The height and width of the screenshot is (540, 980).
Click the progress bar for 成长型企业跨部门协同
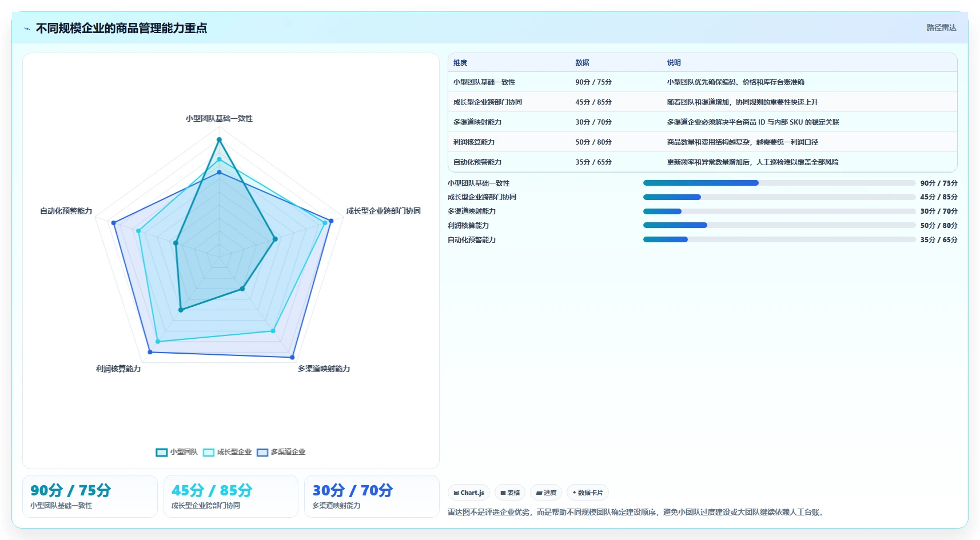779,197
